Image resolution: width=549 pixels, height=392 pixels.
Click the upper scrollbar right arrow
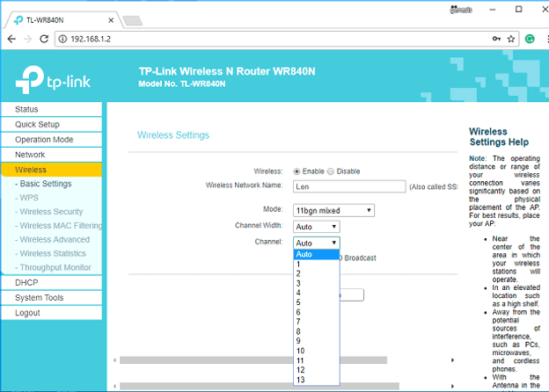[x=453, y=360]
